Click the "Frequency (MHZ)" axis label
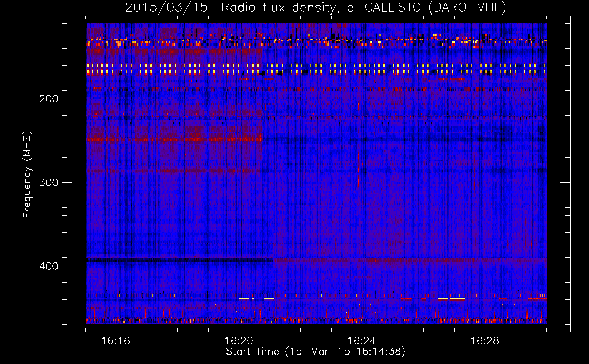 tap(27, 174)
